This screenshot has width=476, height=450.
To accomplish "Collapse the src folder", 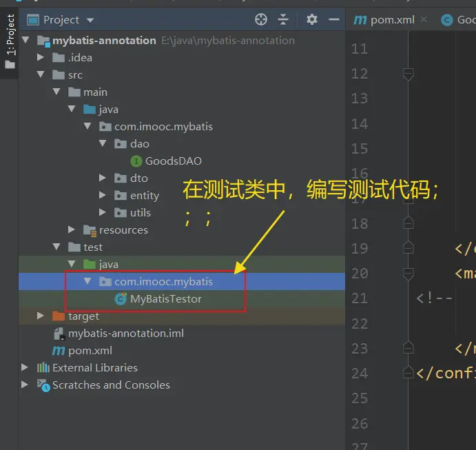I will [41, 75].
